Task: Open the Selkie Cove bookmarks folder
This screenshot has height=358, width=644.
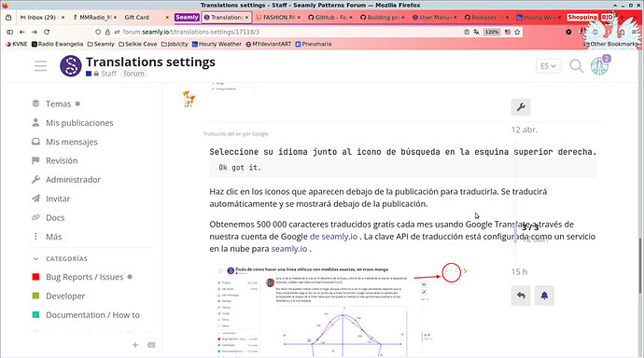Action: point(137,44)
